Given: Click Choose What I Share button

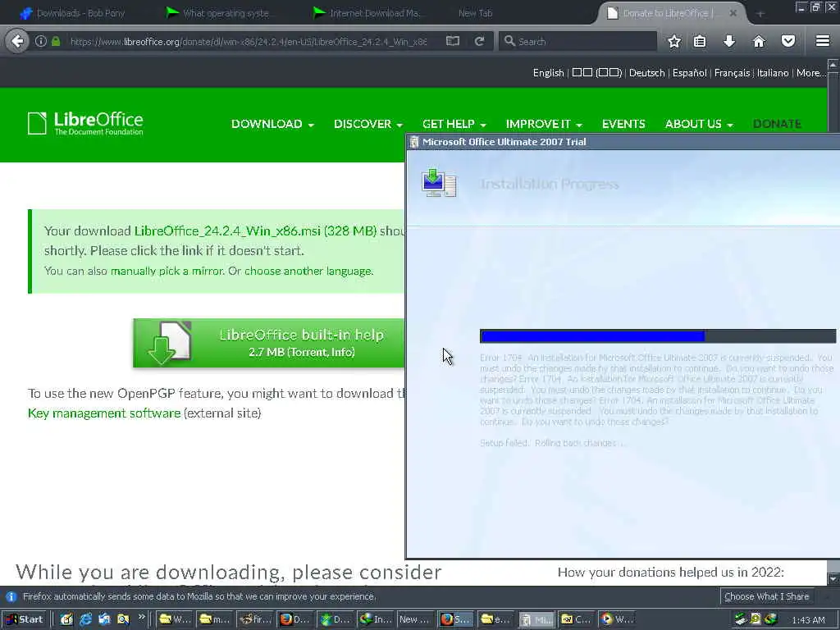Looking at the screenshot, I should 767,596.
